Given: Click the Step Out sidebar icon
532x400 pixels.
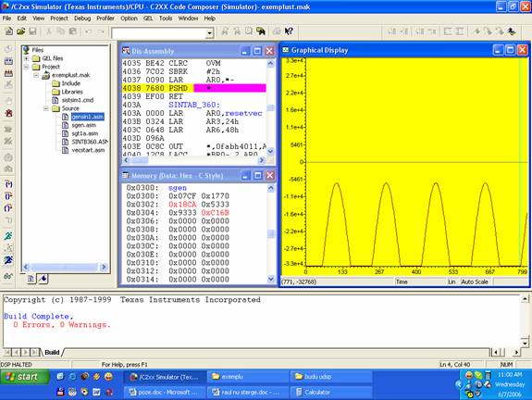Looking at the screenshot, I should point(8,208).
